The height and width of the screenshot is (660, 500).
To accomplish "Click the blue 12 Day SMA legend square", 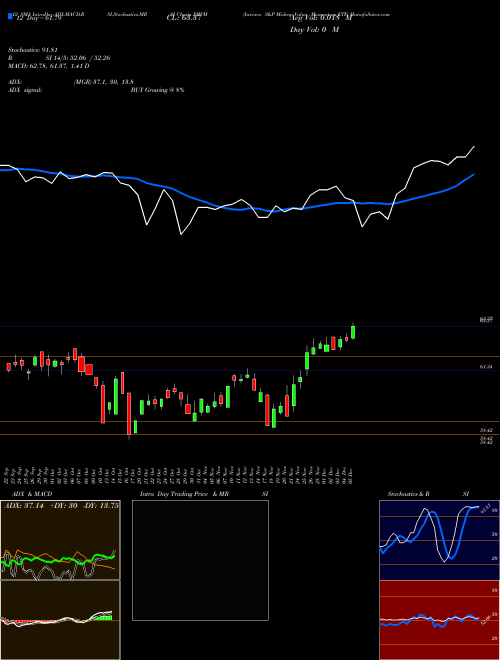I will point(10,16).
